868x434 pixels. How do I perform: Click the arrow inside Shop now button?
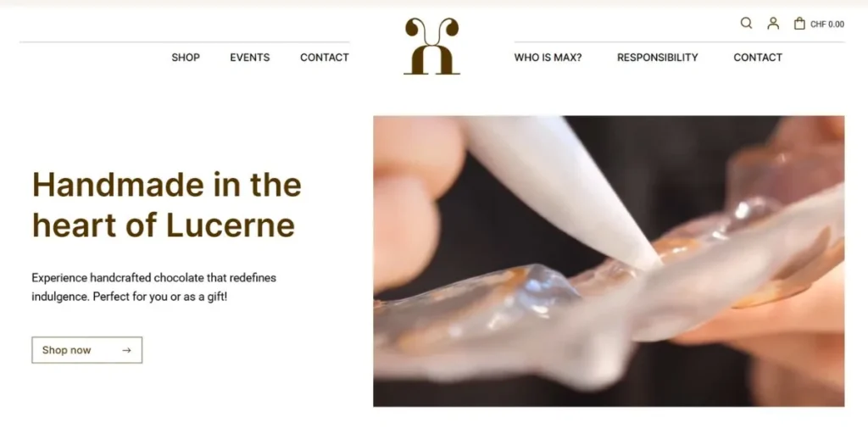(126, 350)
